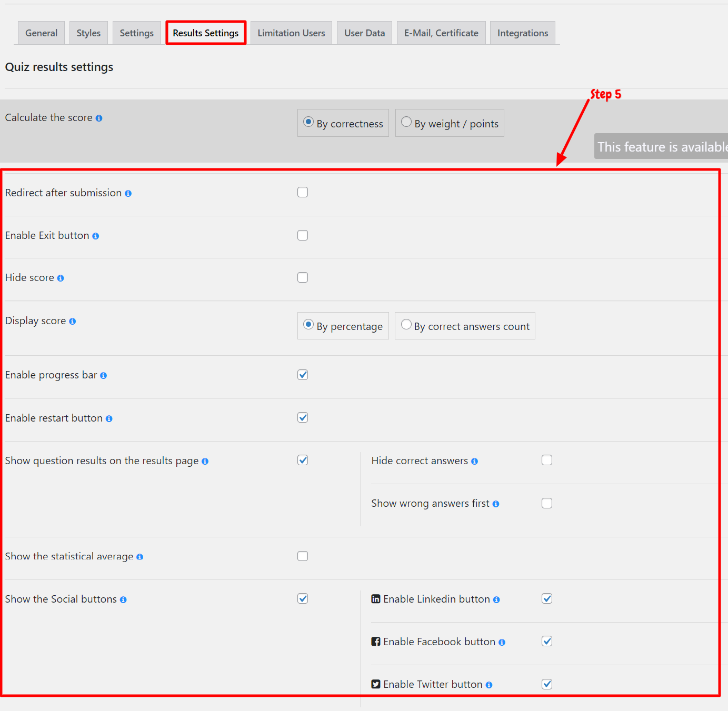Enable the Exit button checkbox

pos(303,235)
